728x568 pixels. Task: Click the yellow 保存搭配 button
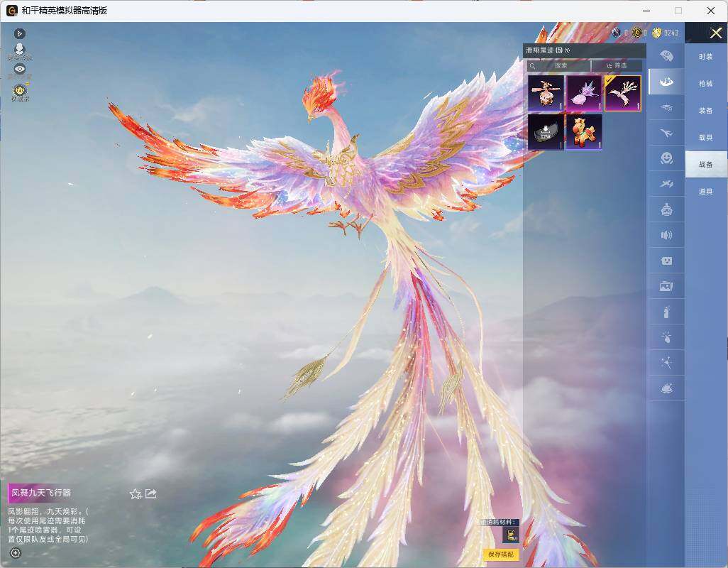501,554
